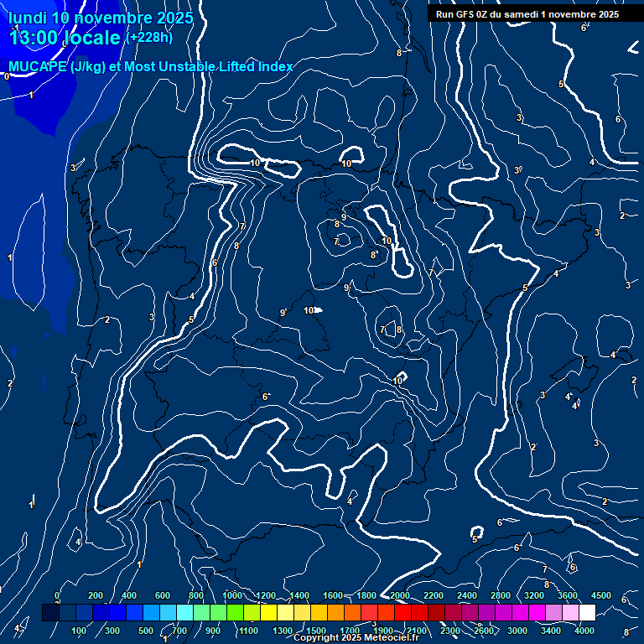Click the legend label '4000'

584,631
